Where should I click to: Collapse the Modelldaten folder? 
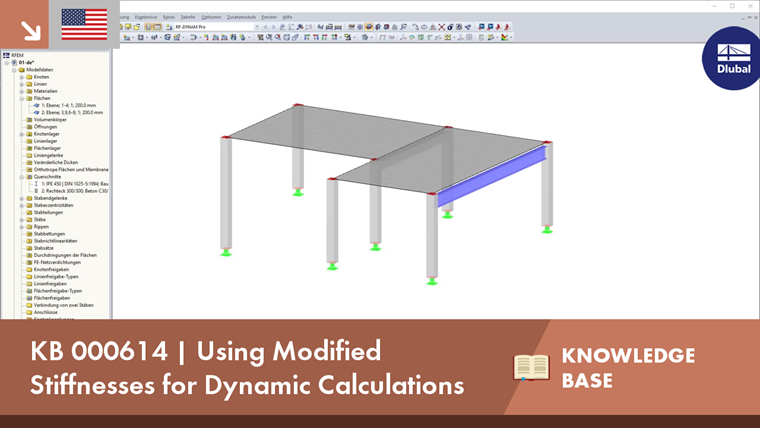(14, 70)
